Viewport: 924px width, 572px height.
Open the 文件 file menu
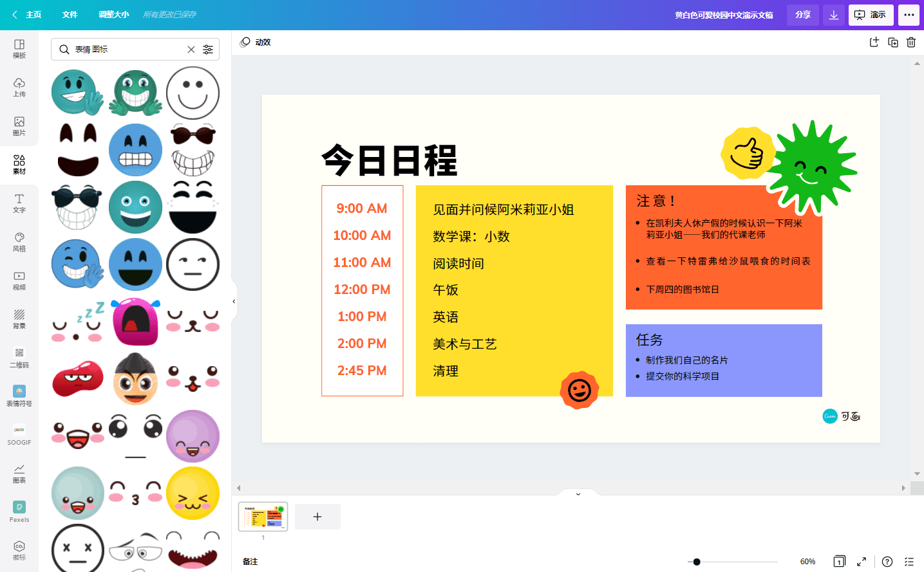[70, 15]
